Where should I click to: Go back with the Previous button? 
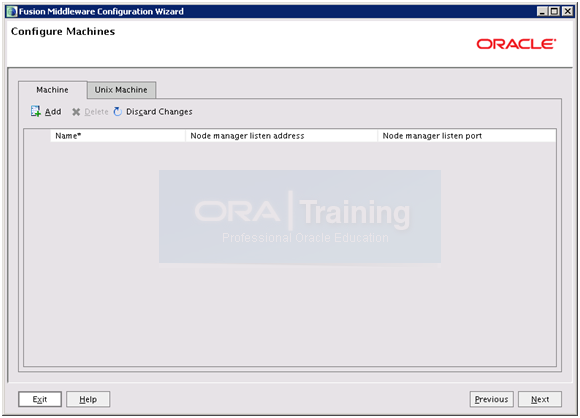(x=491, y=399)
